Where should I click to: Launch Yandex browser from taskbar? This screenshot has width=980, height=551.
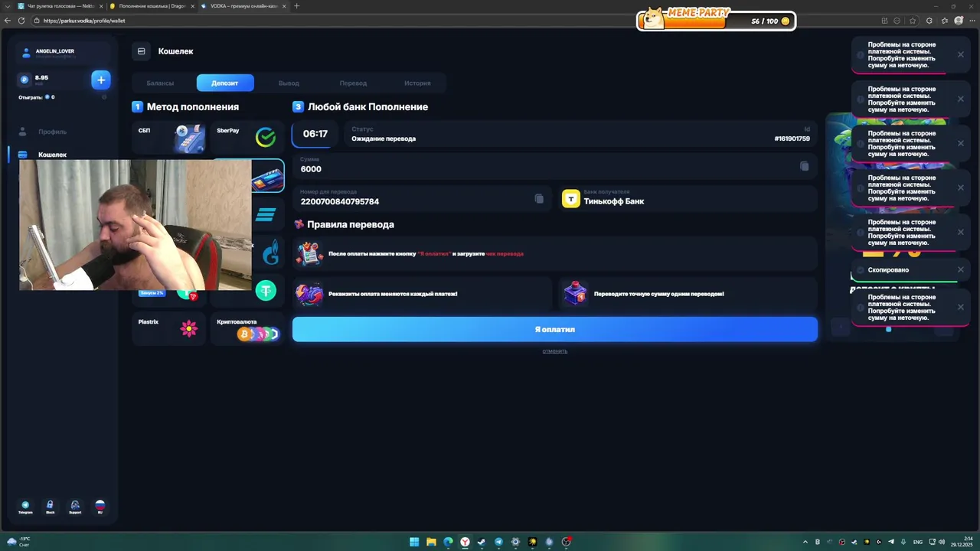coord(465,542)
